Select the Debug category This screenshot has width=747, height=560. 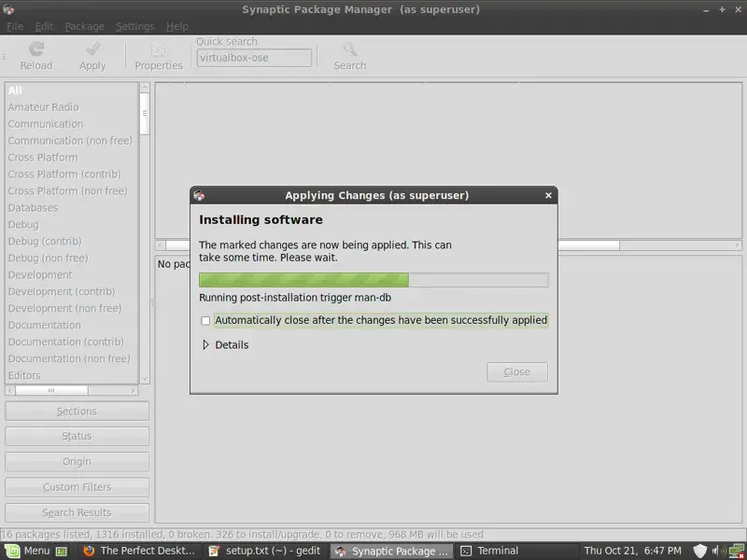(72, 224)
